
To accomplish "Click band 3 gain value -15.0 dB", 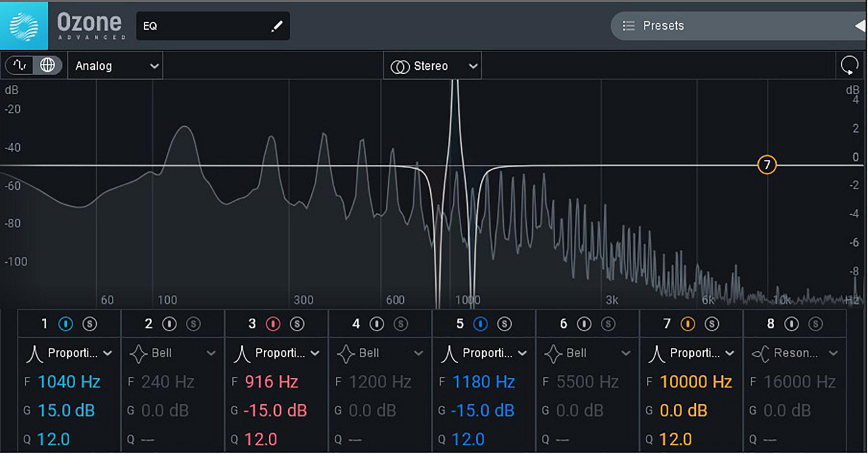I will click(275, 411).
